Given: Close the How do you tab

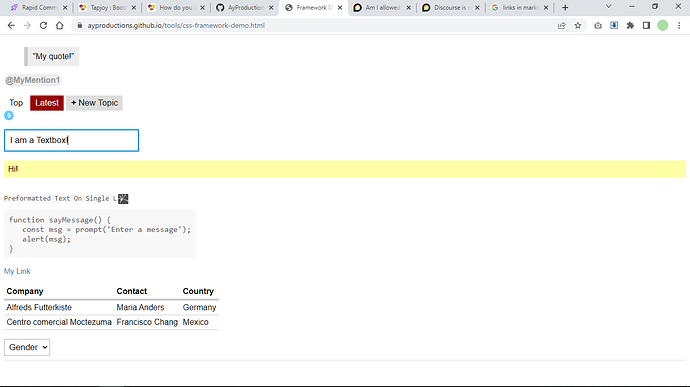Looking at the screenshot, I should pos(202,7).
